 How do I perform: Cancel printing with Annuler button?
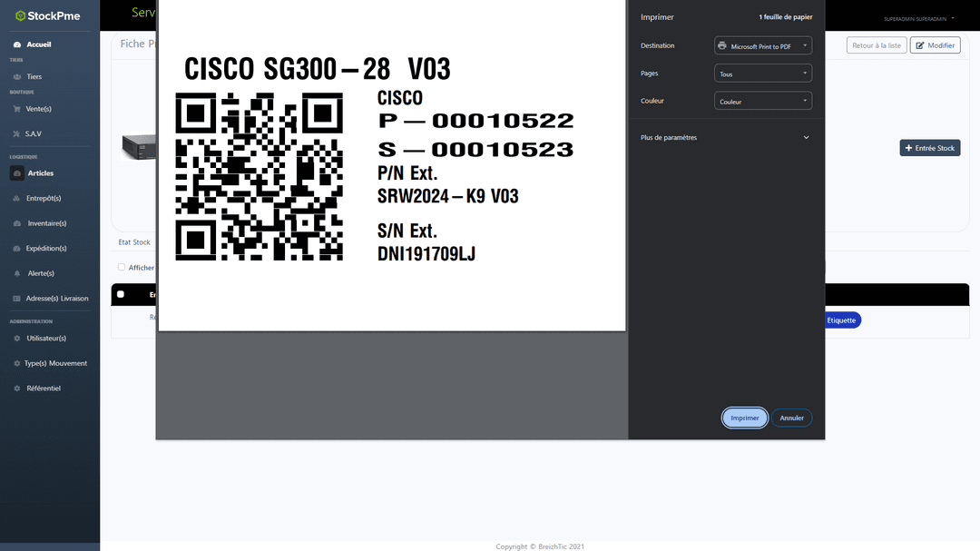[x=791, y=418]
